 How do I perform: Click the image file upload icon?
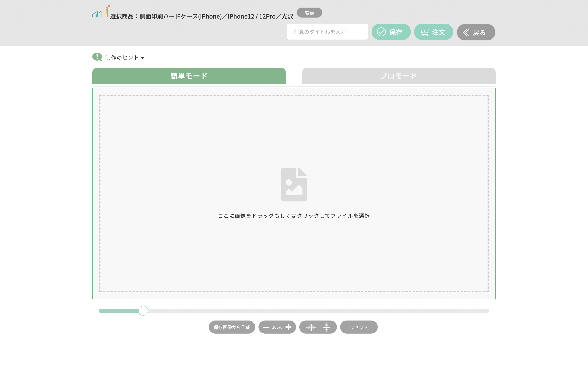[294, 184]
